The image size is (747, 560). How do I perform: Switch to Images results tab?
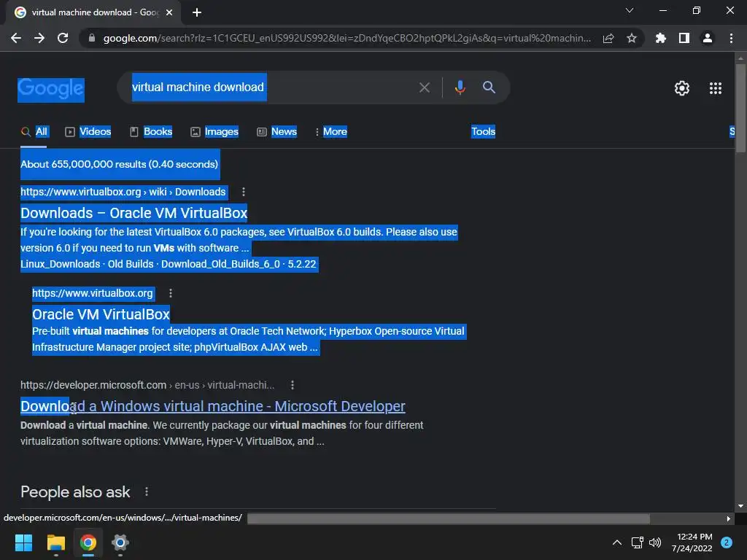215,132
